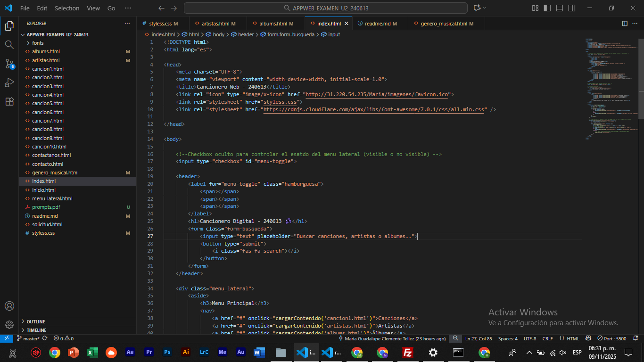Toggle the bottom Panel visibility

[560, 8]
